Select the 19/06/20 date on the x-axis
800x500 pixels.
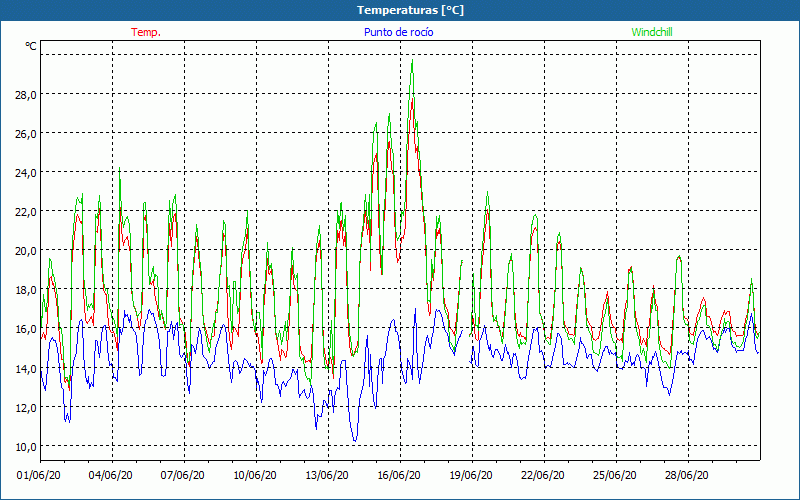click(x=472, y=476)
